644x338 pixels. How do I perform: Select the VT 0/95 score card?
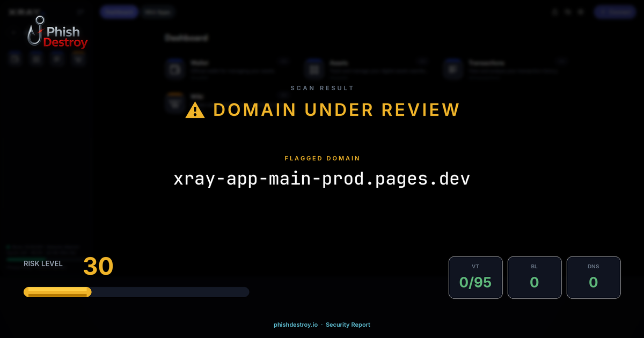[x=475, y=277]
